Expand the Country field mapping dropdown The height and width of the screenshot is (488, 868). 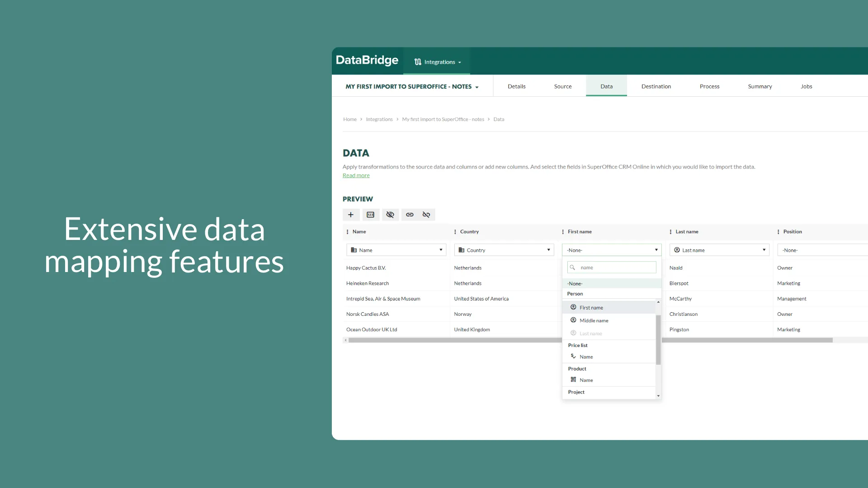[x=504, y=250]
